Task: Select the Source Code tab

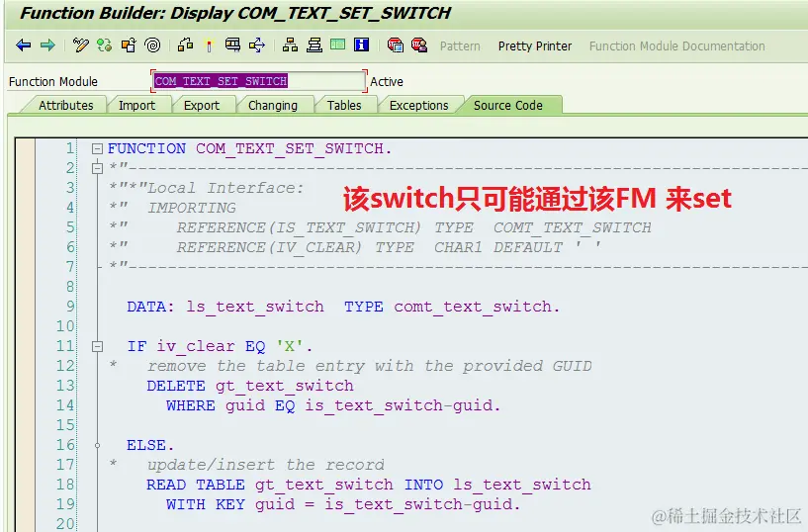Action: 508,105
